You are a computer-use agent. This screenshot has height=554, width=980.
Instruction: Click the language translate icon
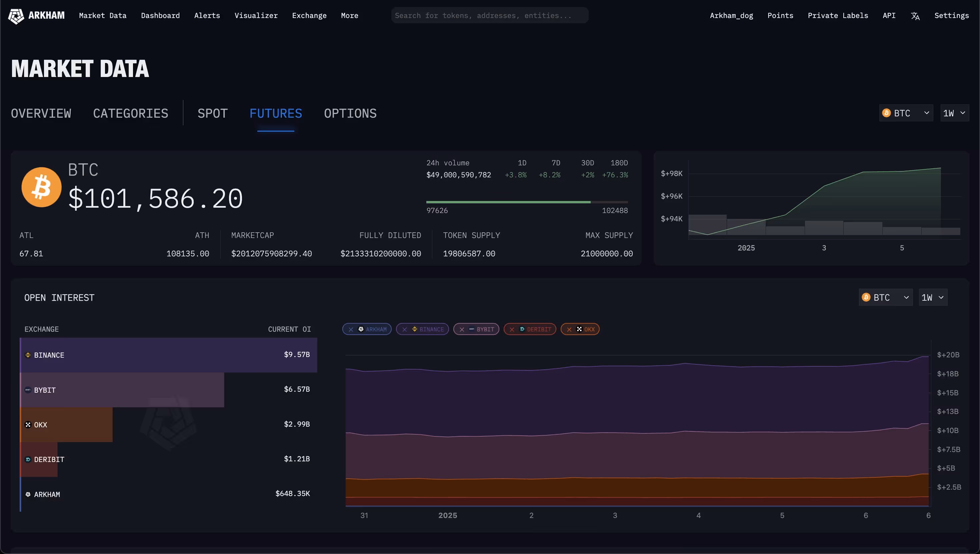[915, 16]
